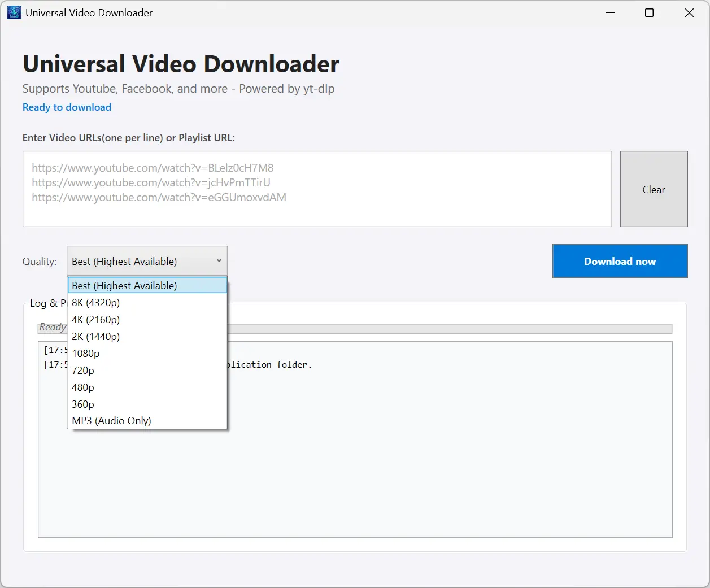Clear the URL list with Clear button
The width and height of the screenshot is (710, 588).
[654, 189]
